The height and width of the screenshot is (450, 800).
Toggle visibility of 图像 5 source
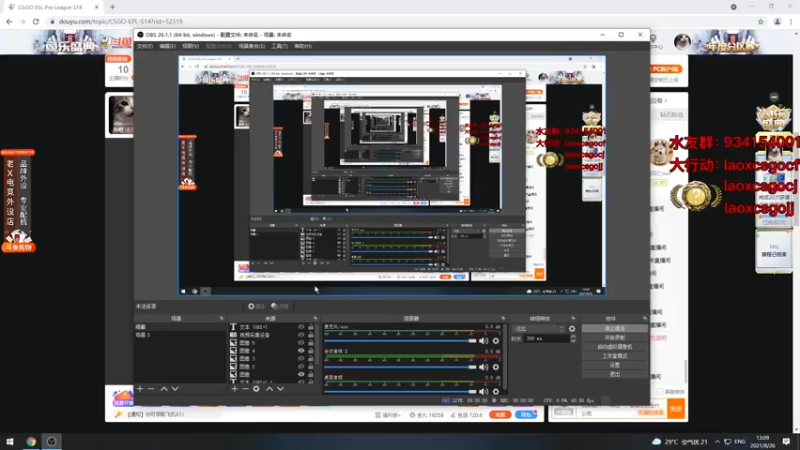click(301, 343)
